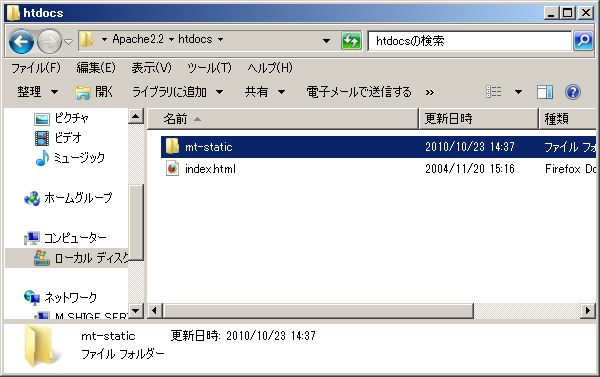Image resolution: width=600 pixels, height=377 pixels.
Task: Select ピクチャ in navigation pane
Action: [x=71, y=118]
